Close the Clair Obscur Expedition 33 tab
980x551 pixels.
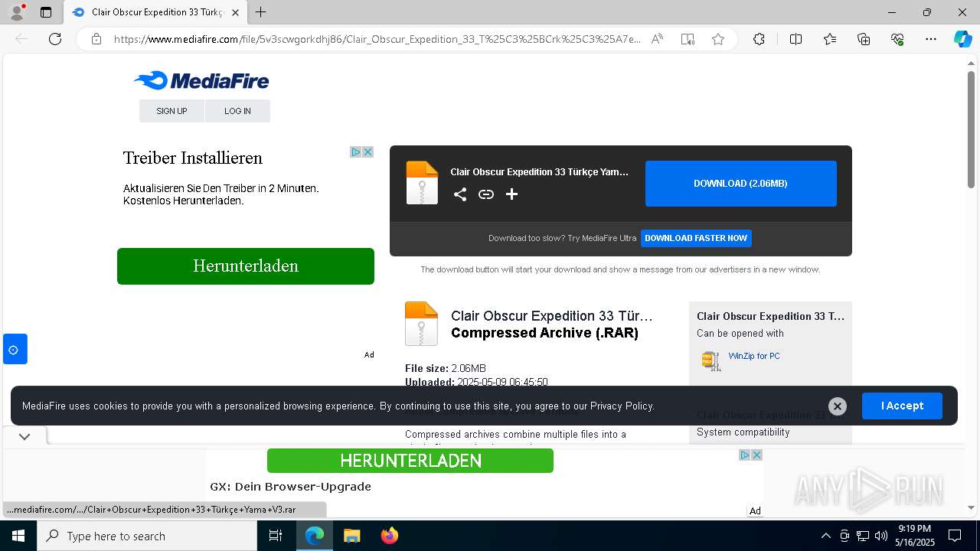coord(235,12)
